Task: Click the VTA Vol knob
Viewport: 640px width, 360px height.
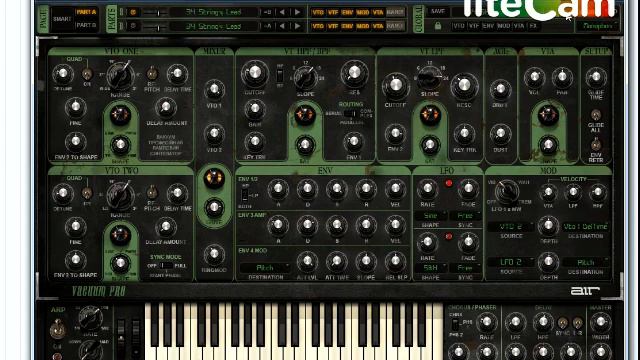Action: [x=534, y=77]
